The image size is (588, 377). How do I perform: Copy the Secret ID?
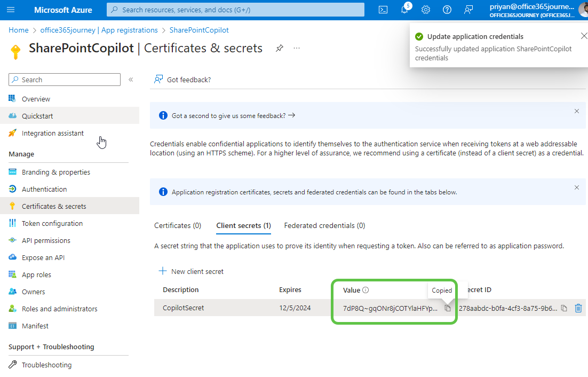point(564,308)
